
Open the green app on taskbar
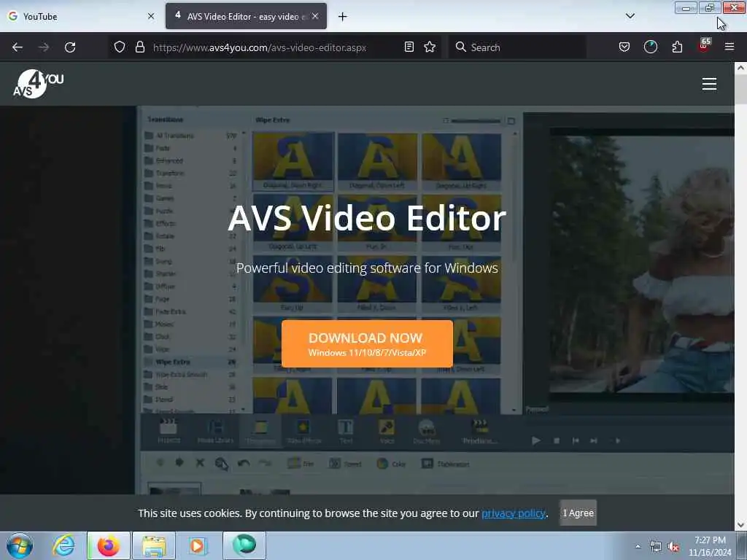coord(244,545)
